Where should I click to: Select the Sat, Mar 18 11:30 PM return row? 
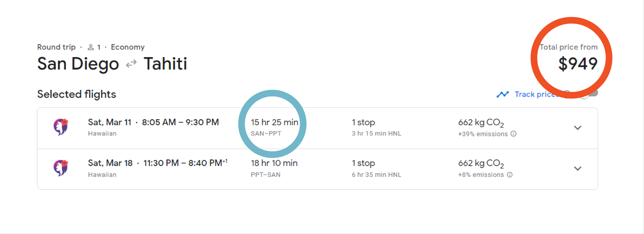(157, 163)
